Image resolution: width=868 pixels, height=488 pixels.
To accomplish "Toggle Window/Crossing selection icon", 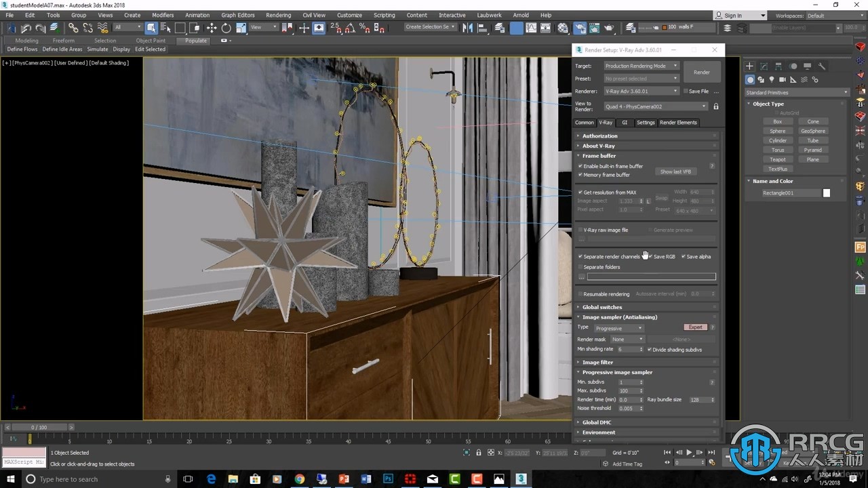I will [x=195, y=28].
